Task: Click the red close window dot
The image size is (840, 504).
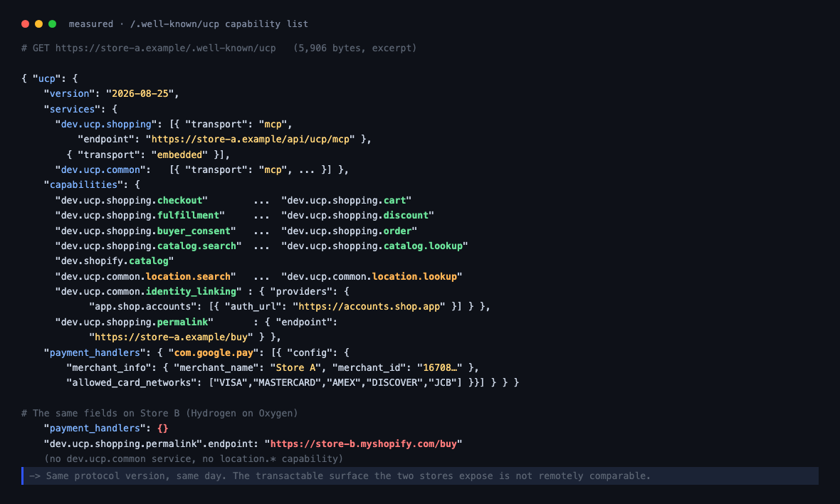Action: 25,23
